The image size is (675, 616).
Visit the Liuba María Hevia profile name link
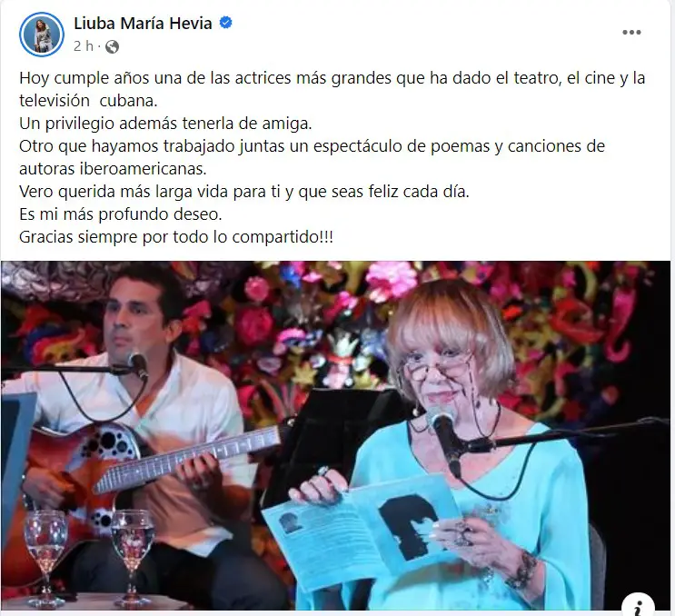point(143,23)
